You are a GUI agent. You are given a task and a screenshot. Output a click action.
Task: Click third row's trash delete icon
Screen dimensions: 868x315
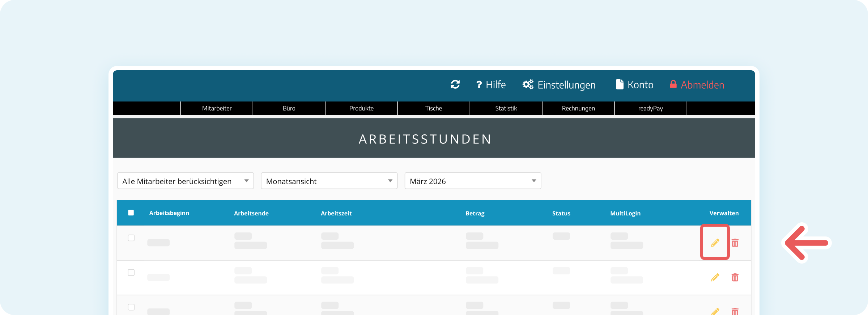[735, 311]
